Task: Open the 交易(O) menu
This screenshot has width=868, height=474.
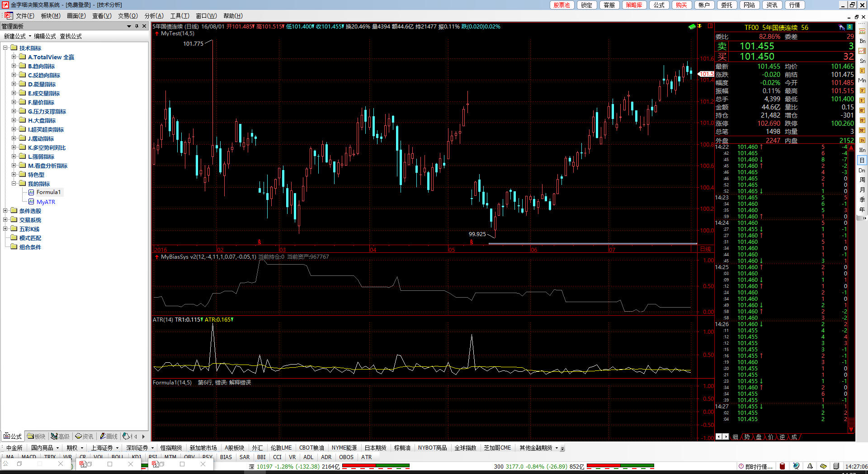Action: click(x=128, y=16)
